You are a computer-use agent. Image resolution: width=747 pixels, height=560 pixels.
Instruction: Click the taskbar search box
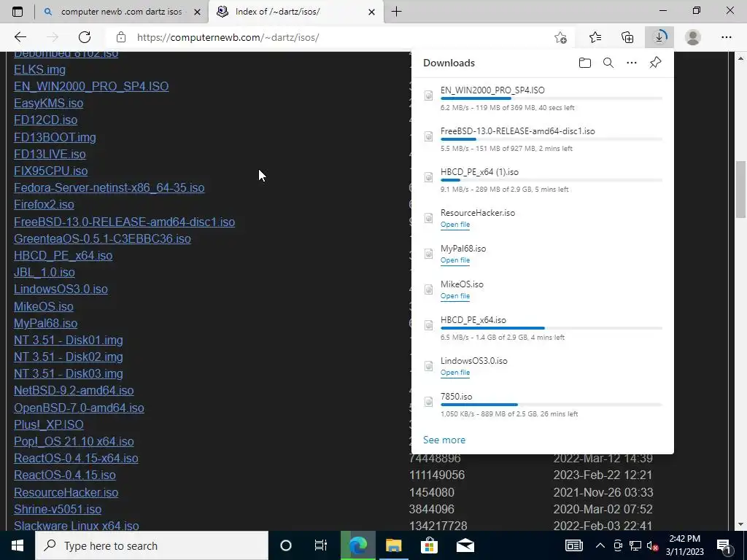152,545
